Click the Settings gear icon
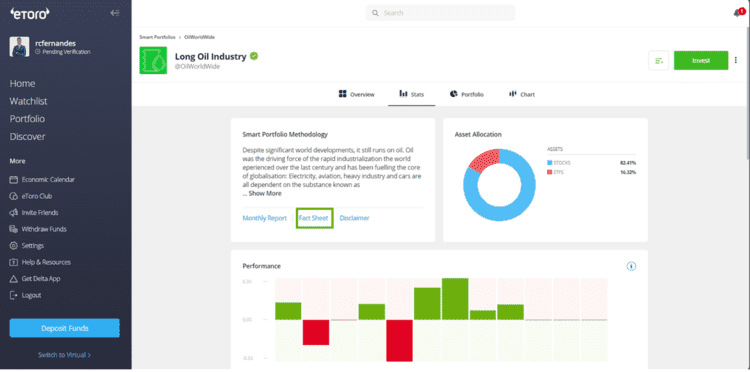The height and width of the screenshot is (372, 750). click(x=13, y=246)
